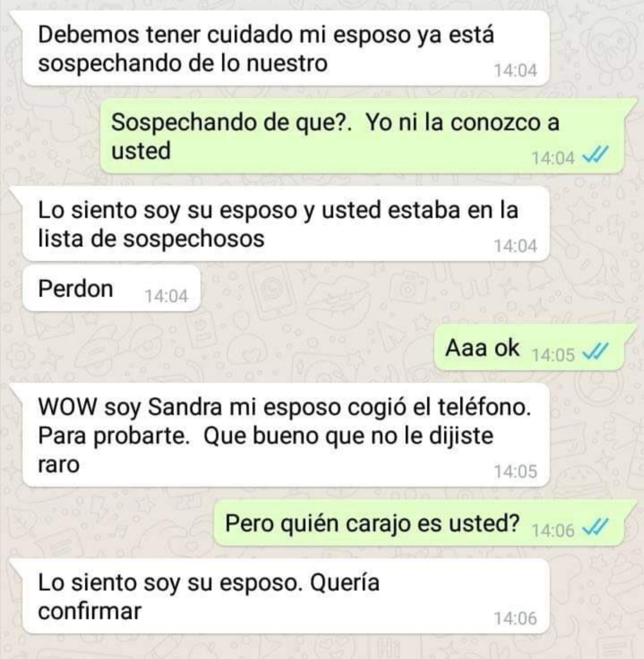The width and height of the screenshot is (644, 659).
Task: Tap 'Sospechando de que?' green bubble
Action: (362, 136)
